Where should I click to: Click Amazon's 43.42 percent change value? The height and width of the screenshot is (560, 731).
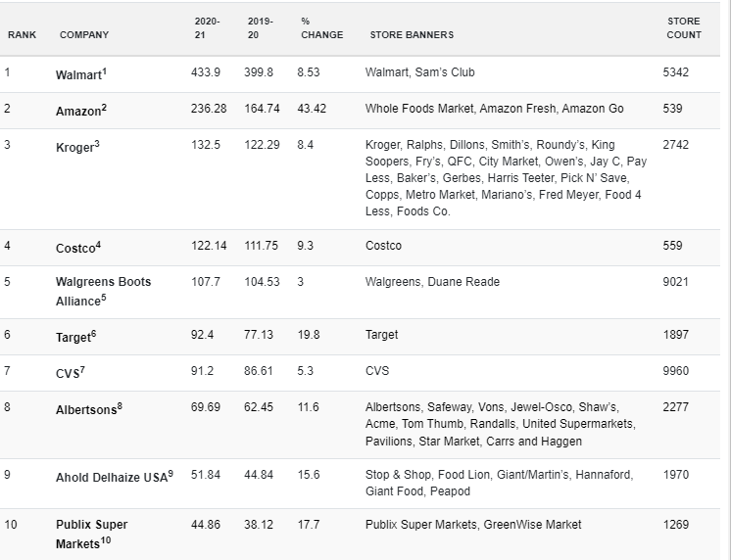tap(312, 109)
